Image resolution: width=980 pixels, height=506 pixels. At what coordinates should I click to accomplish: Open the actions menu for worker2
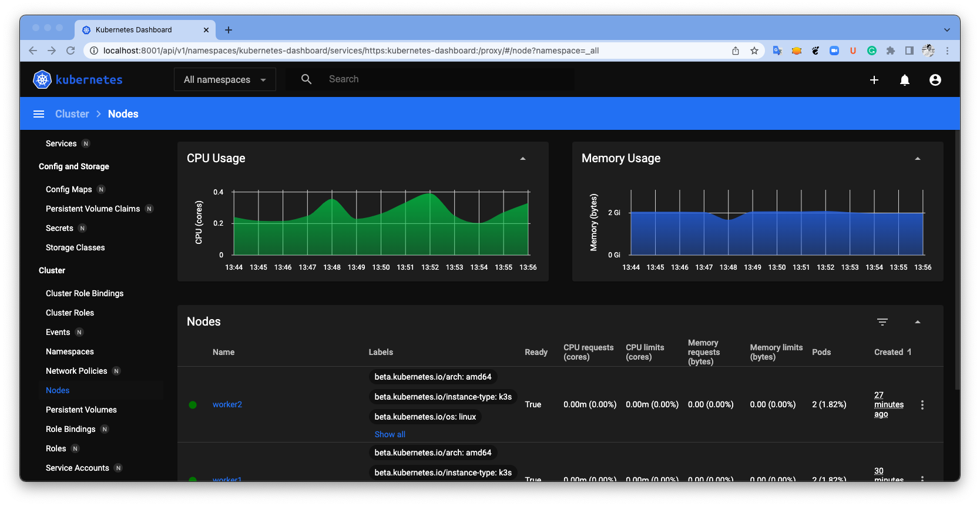coord(922,405)
